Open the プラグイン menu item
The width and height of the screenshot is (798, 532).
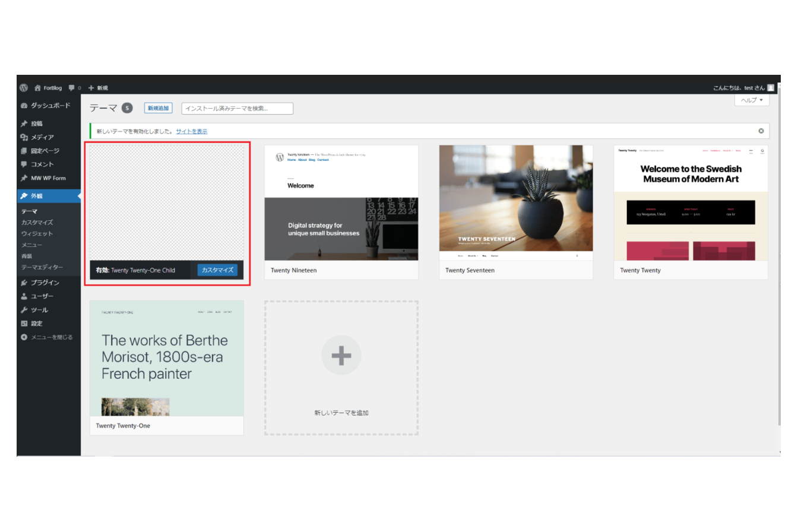[x=45, y=283]
